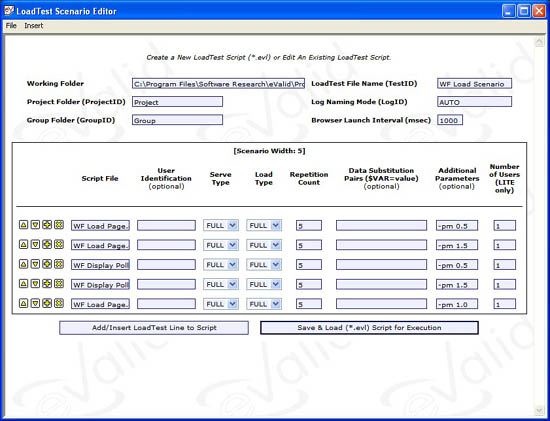
Task: Delete the WF Load Page -pm 1.0 row
Action: point(59,303)
